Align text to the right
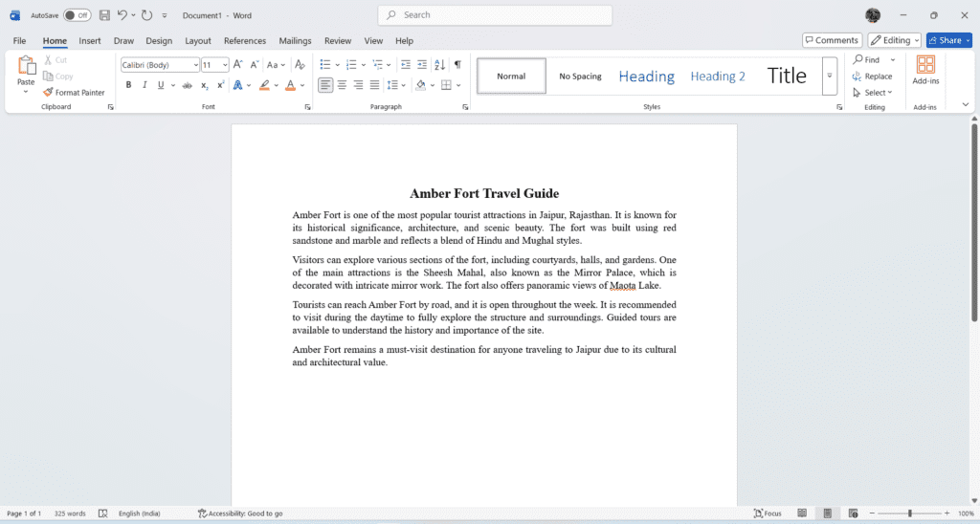The width and height of the screenshot is (980, 524). click(x=358, y=85)
